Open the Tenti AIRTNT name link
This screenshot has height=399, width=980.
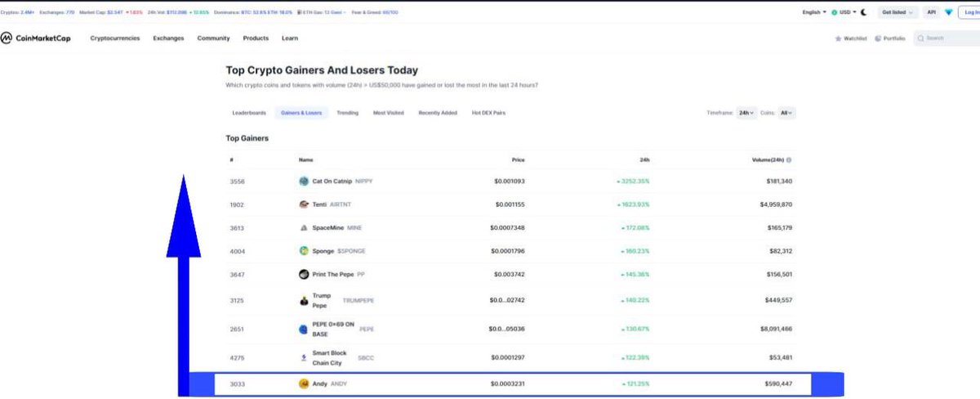(x=333, y=204)
